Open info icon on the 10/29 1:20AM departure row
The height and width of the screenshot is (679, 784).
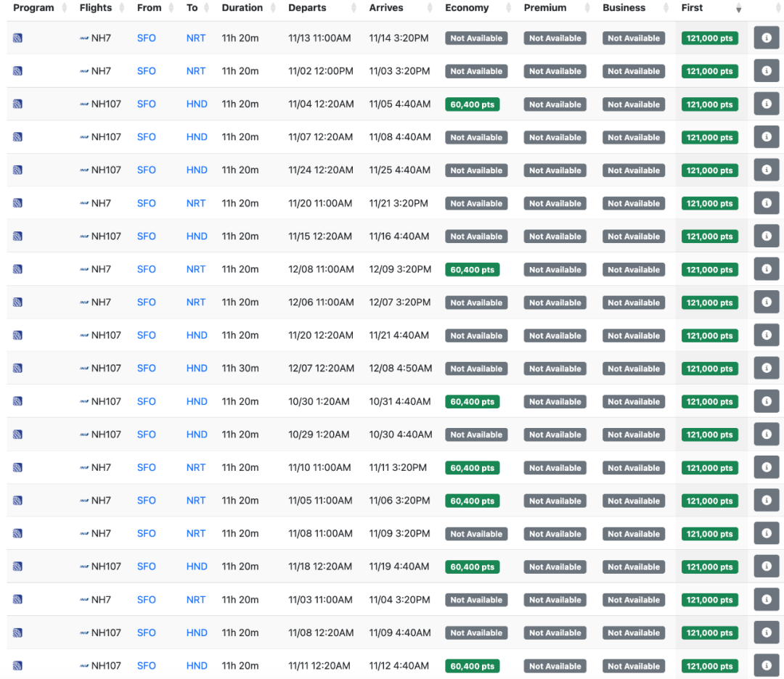(766, 435)
